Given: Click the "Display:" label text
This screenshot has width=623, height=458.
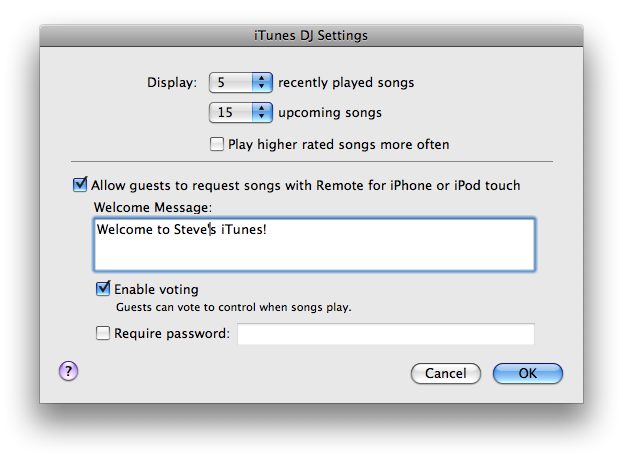Looking at the screenshot, I should (x=172, y=83).
